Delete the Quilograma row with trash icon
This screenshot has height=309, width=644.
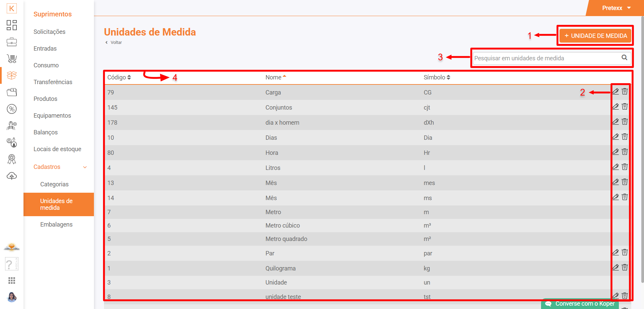pyautogui.click(x=625, y=267)
